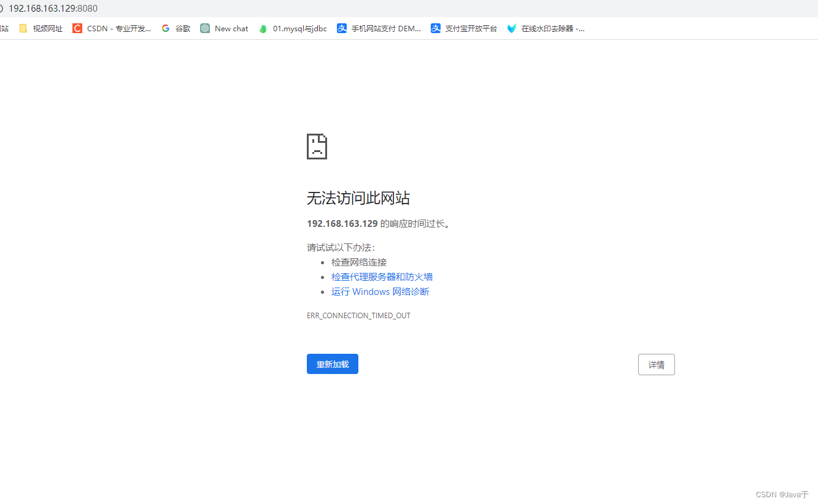
Task: Click the 详情 button for error details
Action: 656,364
